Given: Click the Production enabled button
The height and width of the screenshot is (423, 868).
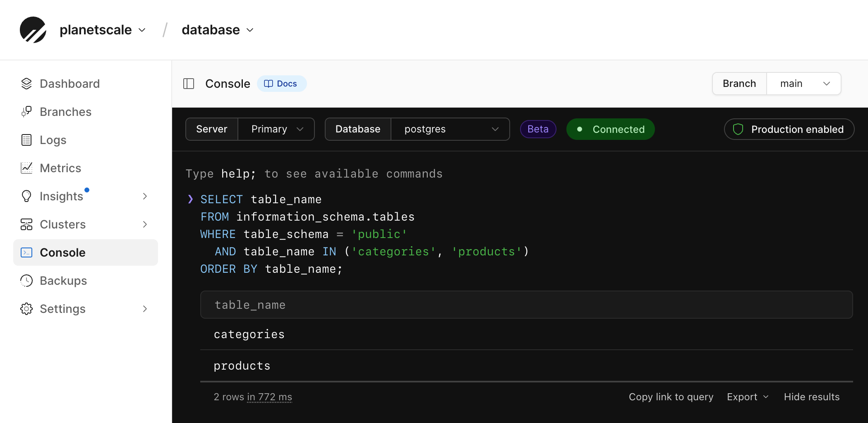Looking at the screenshot, I should (789, 129).
